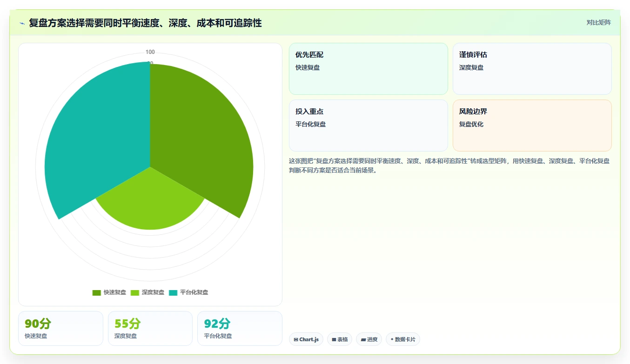Image resolution: width=630 pixels, height=364 pixels.
Task: Select the 55分 深度复盘 score card
Action: click(x=150, y=328)
